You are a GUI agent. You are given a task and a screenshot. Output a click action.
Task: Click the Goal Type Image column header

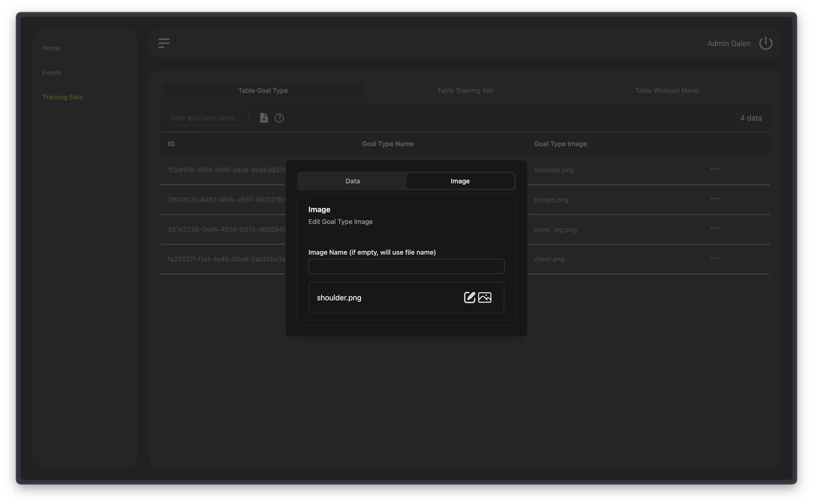click(560, 144)
